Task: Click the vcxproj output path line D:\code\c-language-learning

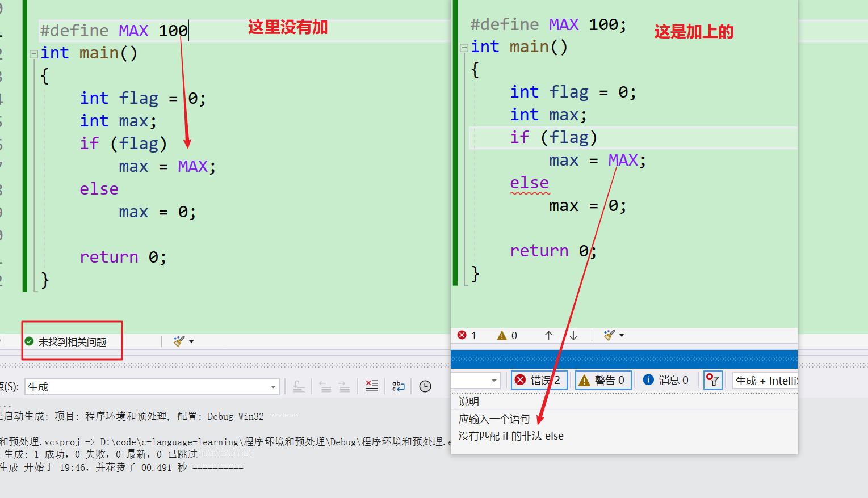Action: click(225, 442)
